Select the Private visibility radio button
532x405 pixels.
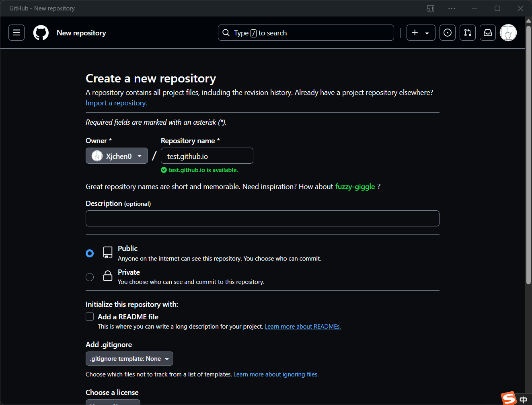click(90, 277)
